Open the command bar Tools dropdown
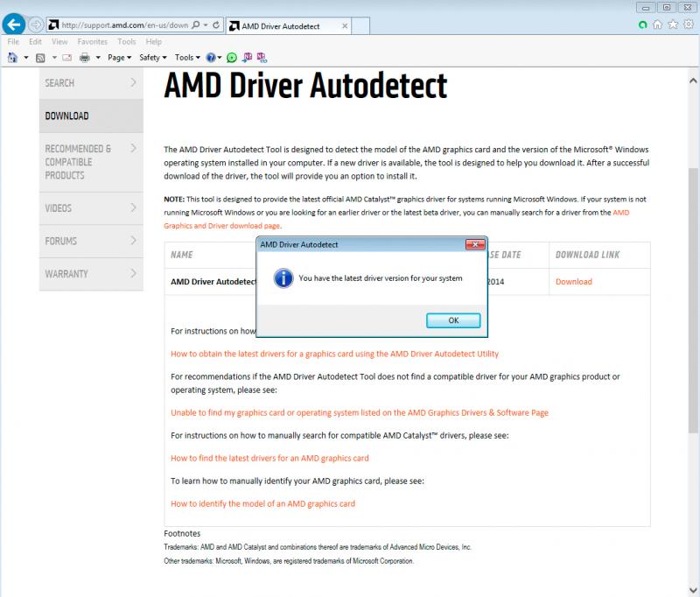The height and width of the screenshot is (597, 700). point(187,58)
